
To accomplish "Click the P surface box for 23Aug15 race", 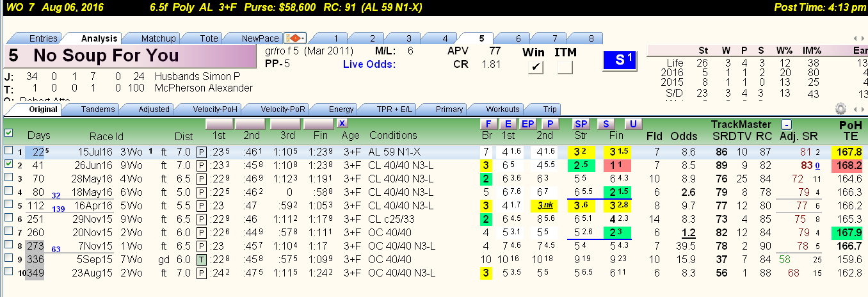I will pyautogui.click(x=201, y=273).
